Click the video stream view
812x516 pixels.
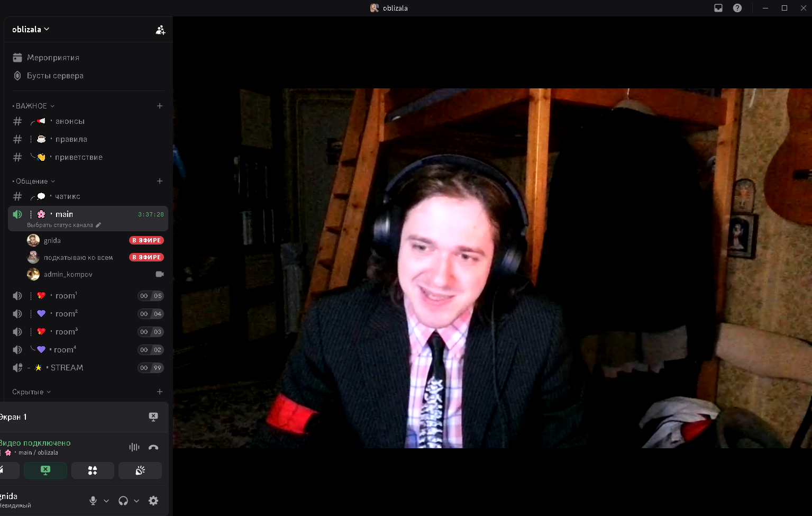coord(492,268)
